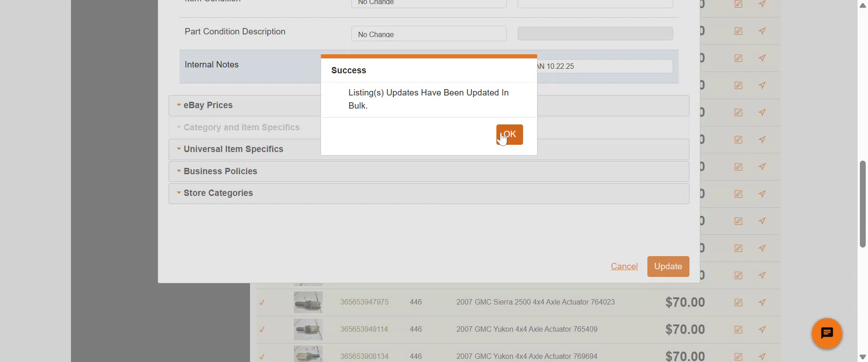The width and height of the screenshot is (868, 362).
Task: Click the 'Success' dialog title text
Action: (x=349, y=71)
